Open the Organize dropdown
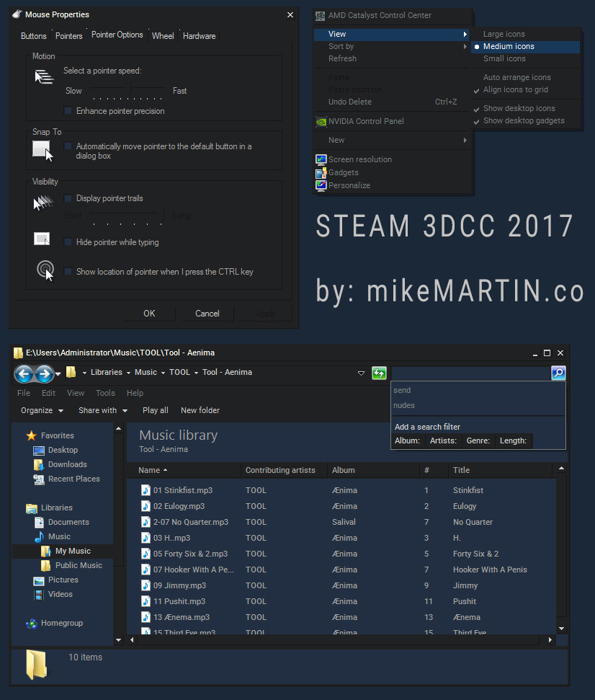 click(42, 410)
